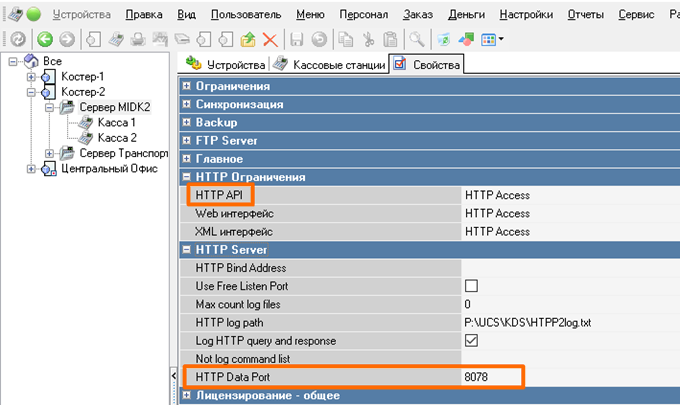The image size is (680, 405).
Task: Click the red X delete toolbar icon
Action: [270, 39]
